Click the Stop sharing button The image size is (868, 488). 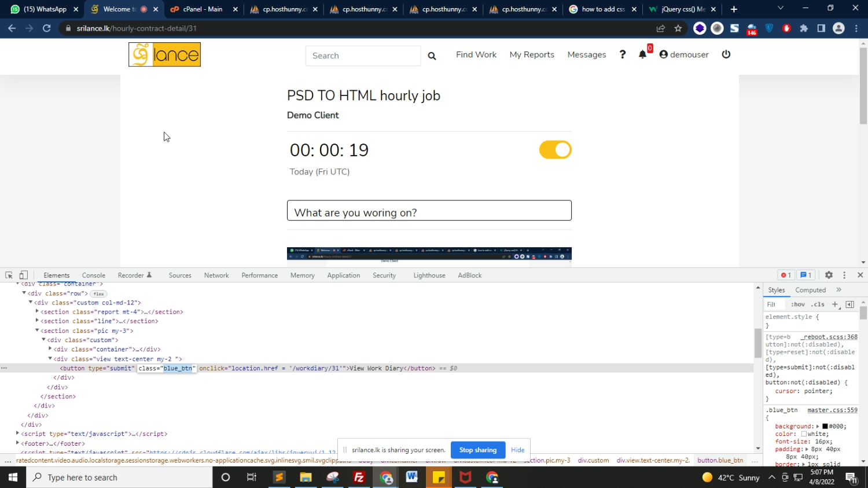[477, 450]
